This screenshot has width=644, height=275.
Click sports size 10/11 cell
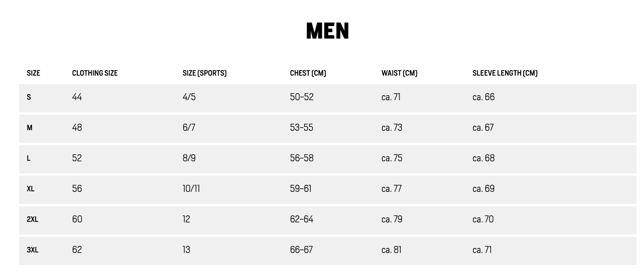click(x=191, y=189)
